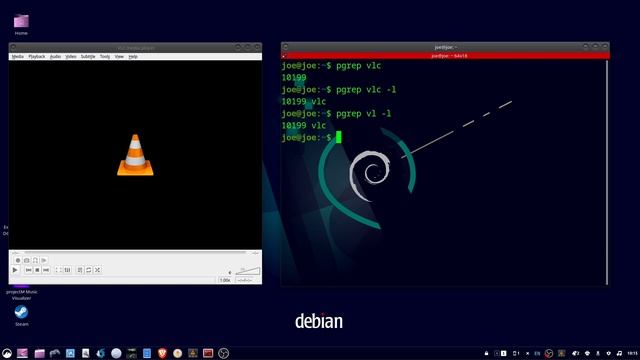Take a snapshot in VLC
The image size is (640, 360).
[x=27, y=260]
